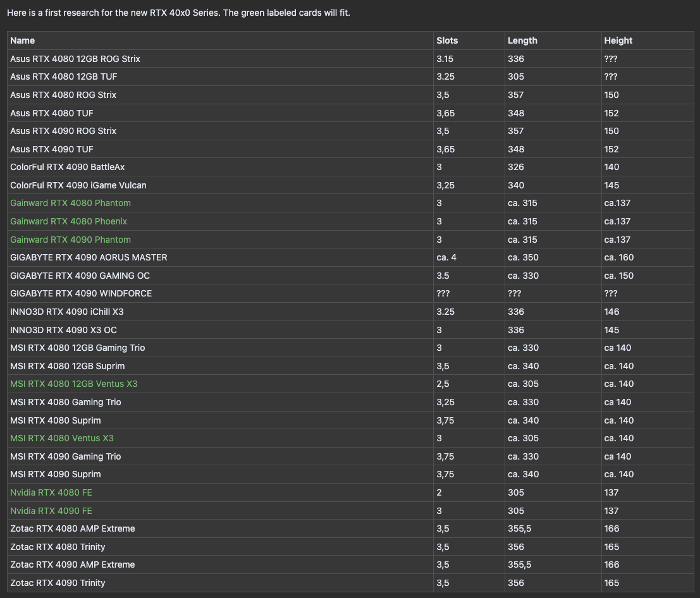Select 'MSI RTX 4090 Gaming Trio' name
700x598 pixels.
click(x=66, y=456)
